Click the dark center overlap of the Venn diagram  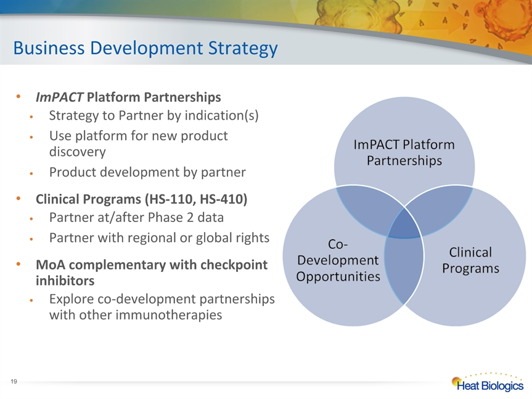tap(404, 223)
